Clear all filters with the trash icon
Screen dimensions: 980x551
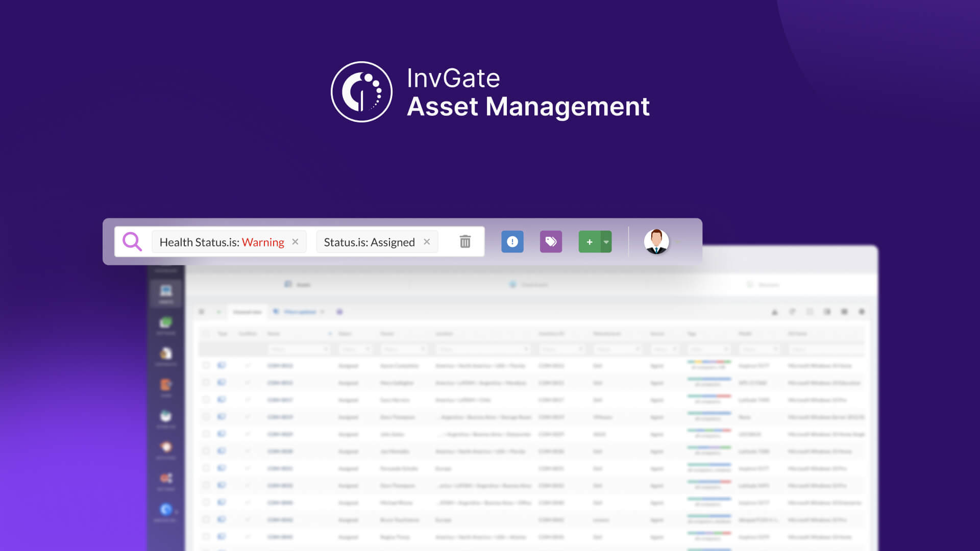(465, 241)
